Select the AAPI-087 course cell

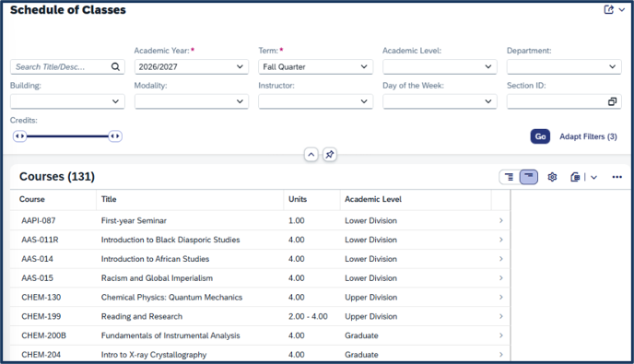pyautogui.click(x=39, y=220)
